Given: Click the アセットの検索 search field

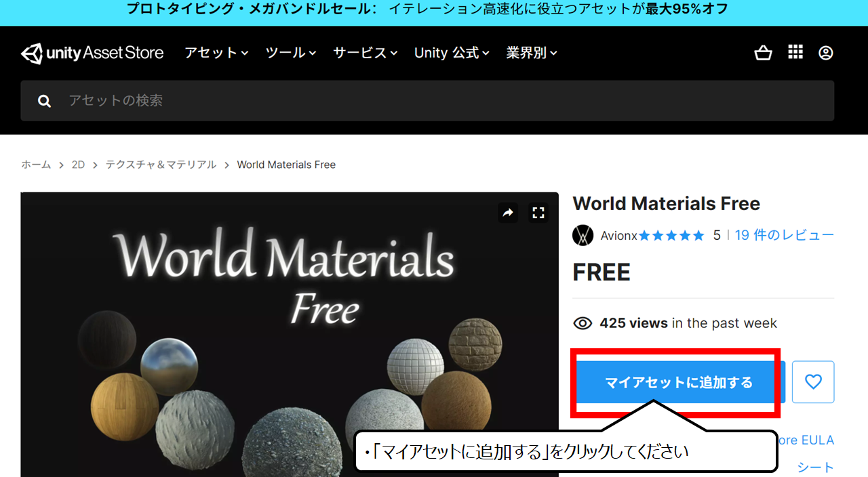Looking at the screenshot, I should (x=427, y=101).
